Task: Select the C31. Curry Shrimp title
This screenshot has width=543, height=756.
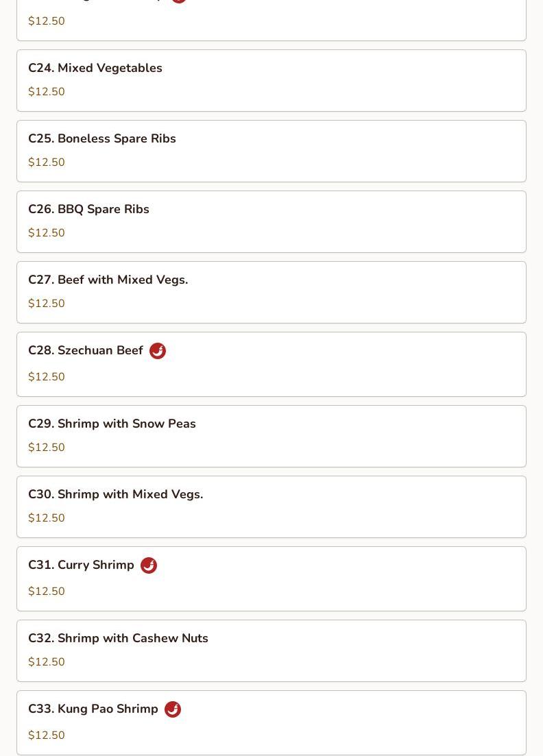Action: pos(81,565)
